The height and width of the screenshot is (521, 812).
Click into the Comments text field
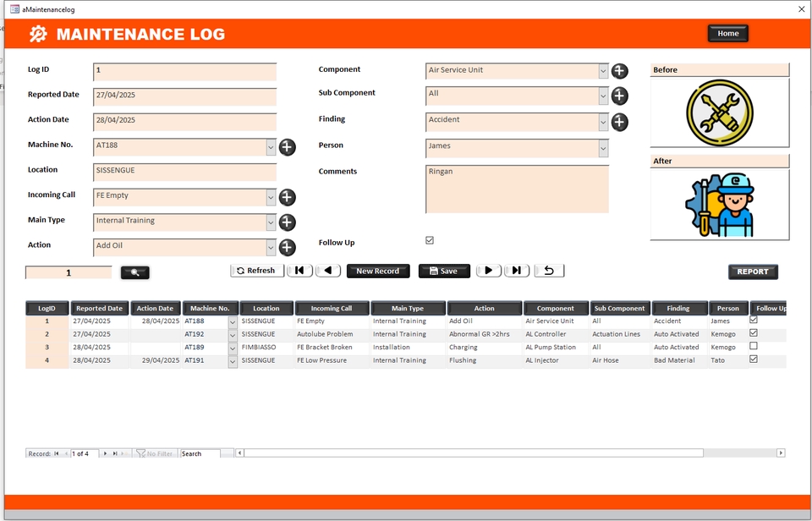[x=517, y=189]
